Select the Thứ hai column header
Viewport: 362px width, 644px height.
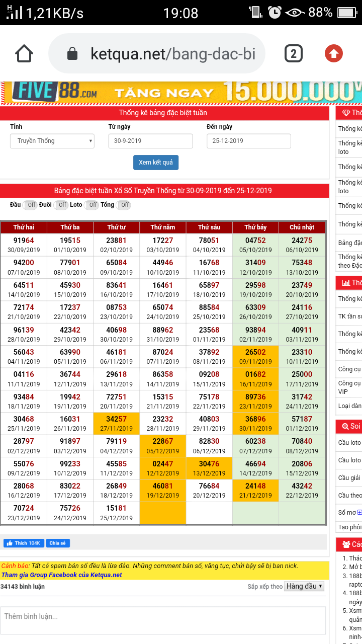tap(24, 227)
